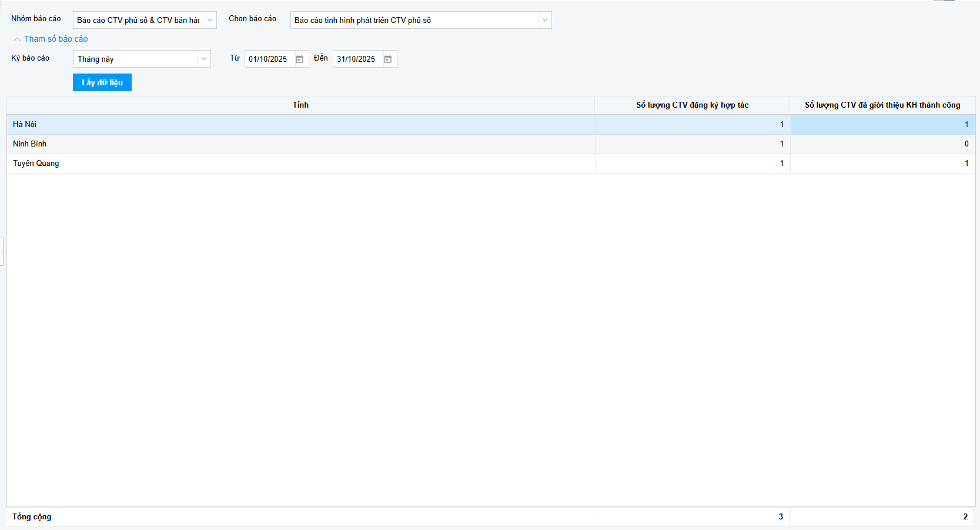This screenshot has height=530, width=980.
Task: Click the Nhóm báo cáo label
Action: point(36,19)
